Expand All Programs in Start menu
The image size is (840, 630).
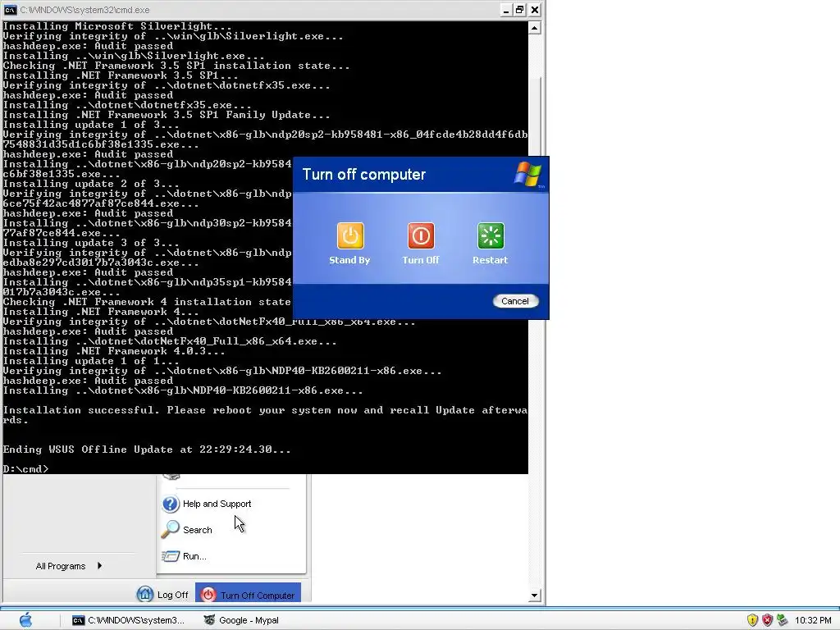tap(69, 566)
